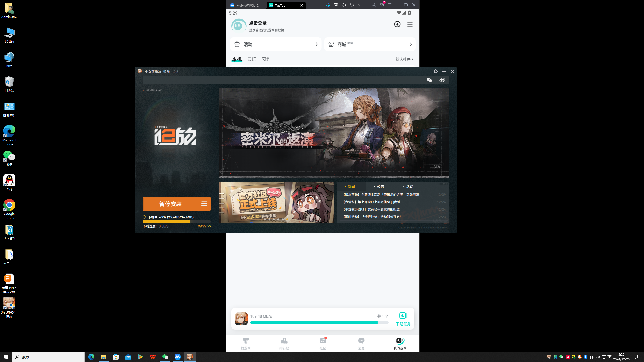
Task: Open File Explorer from the taskbar
Action: pos(103,357)
